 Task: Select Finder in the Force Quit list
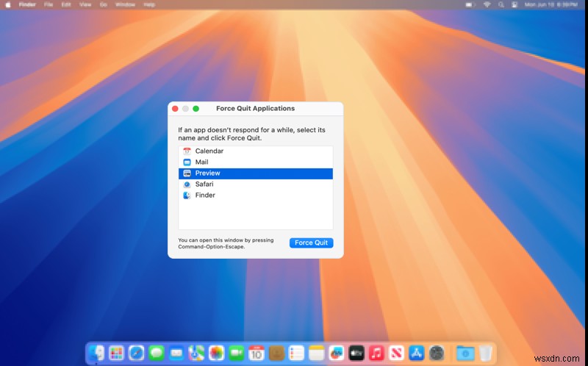pos(255,195)
